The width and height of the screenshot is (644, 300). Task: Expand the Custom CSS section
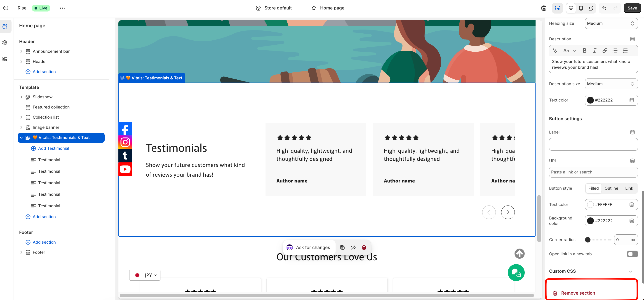click(x=630, y=271)
